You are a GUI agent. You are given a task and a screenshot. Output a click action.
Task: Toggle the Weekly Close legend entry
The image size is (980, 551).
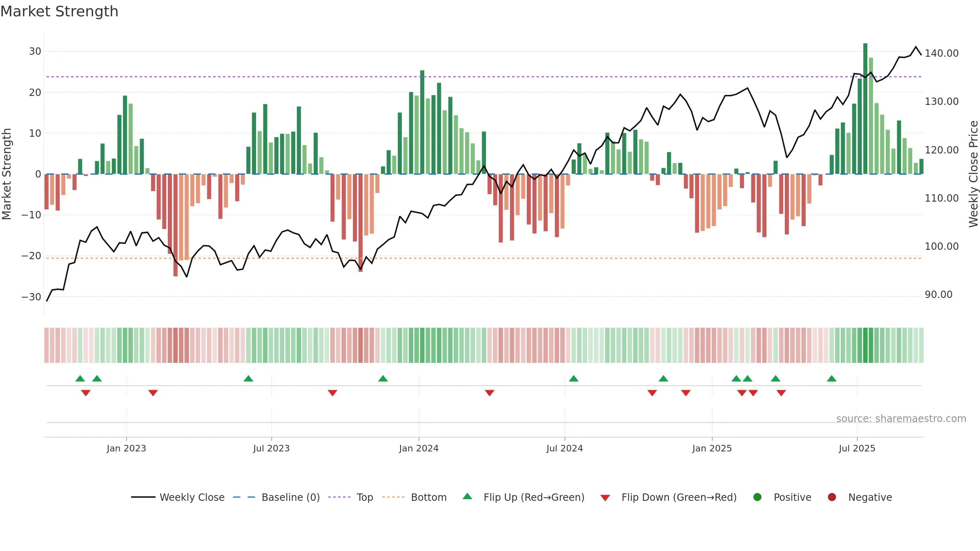178,497
